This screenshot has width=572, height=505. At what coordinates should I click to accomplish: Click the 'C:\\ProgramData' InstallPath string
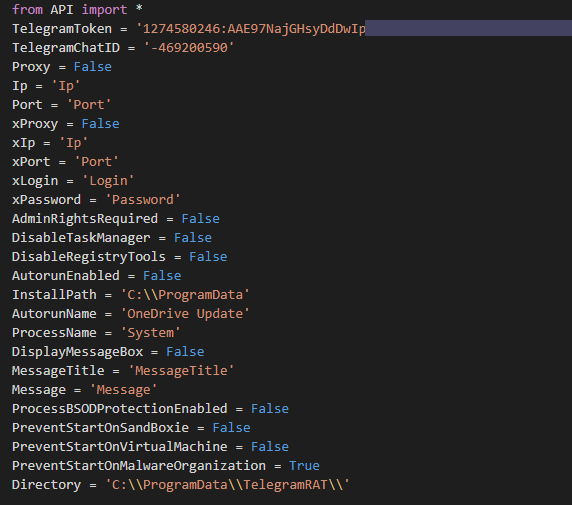[x=185, y=294]
